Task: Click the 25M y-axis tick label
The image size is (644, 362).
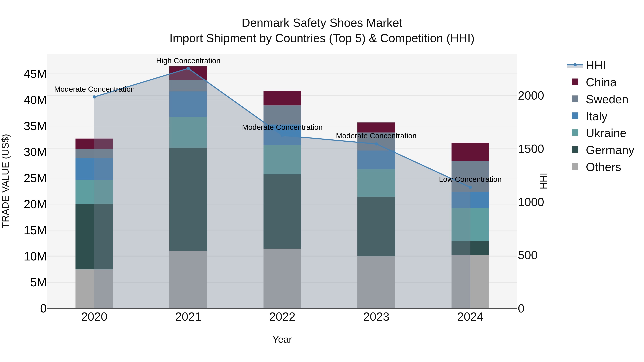Action: [x=35, y=178]
